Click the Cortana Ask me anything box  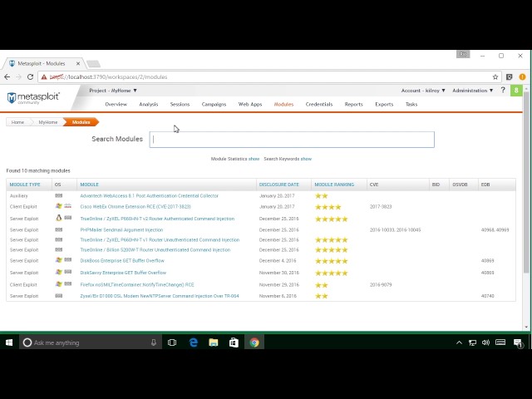(x=91, y=342)
